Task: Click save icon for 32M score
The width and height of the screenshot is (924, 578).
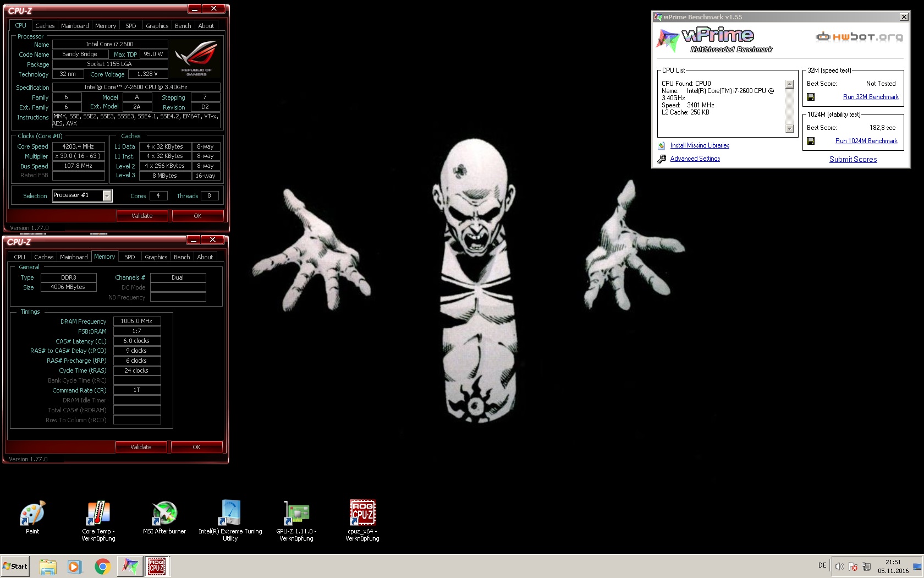Action: pyautogui.click(x=811, y=97)
